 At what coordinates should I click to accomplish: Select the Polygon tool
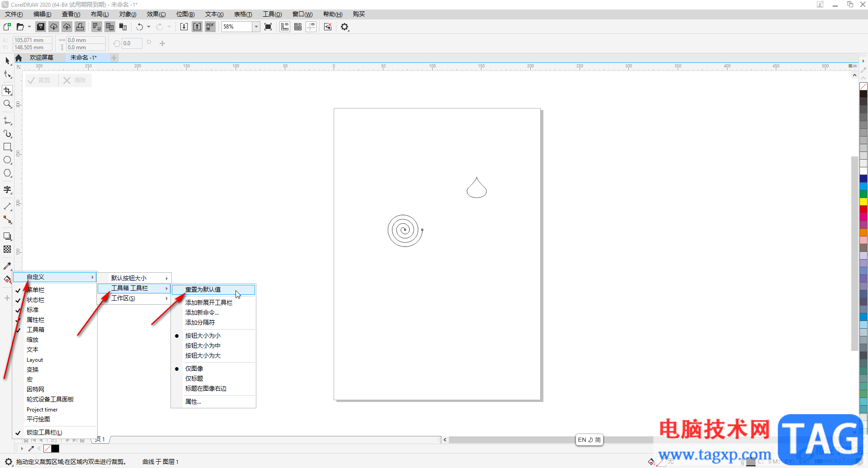7,173
